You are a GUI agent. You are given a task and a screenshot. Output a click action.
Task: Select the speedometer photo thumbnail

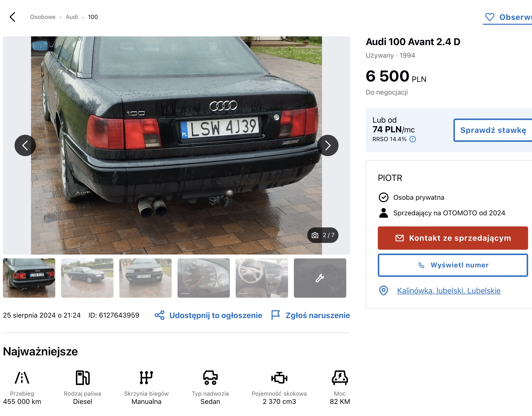204,278
